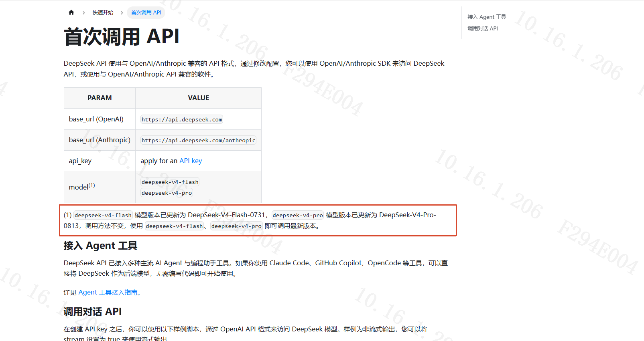The width and height of the screenshot is (644, 341).
Task: Click the model(1) parameter cell
Action: [x=100, y=187]
